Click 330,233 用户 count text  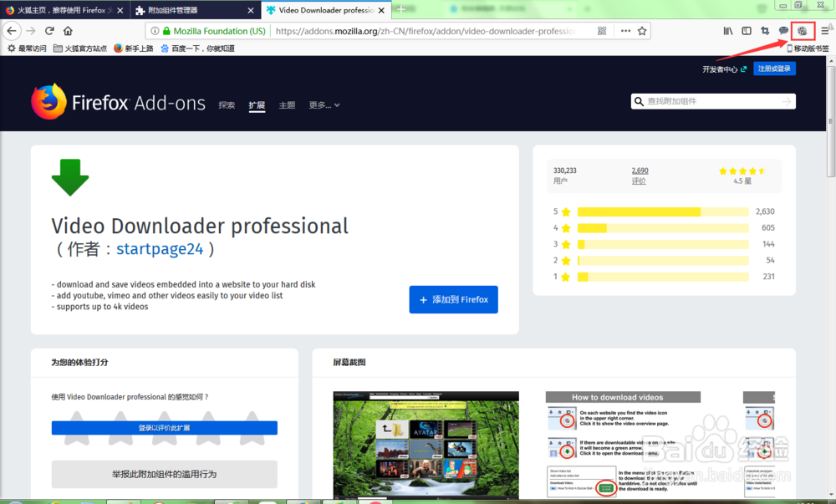[x=564, y=176]
